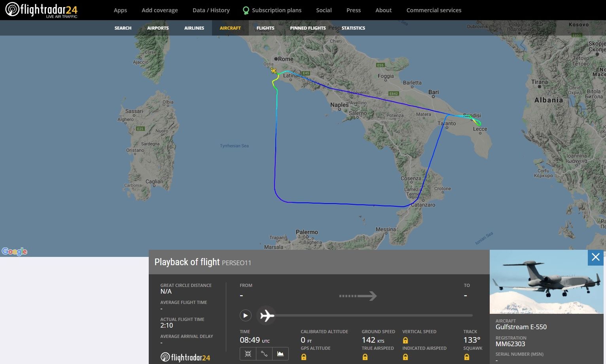Click the lock icon under True Airspeed
This screenshot has width=606, height=364.
tap(365, 357)
